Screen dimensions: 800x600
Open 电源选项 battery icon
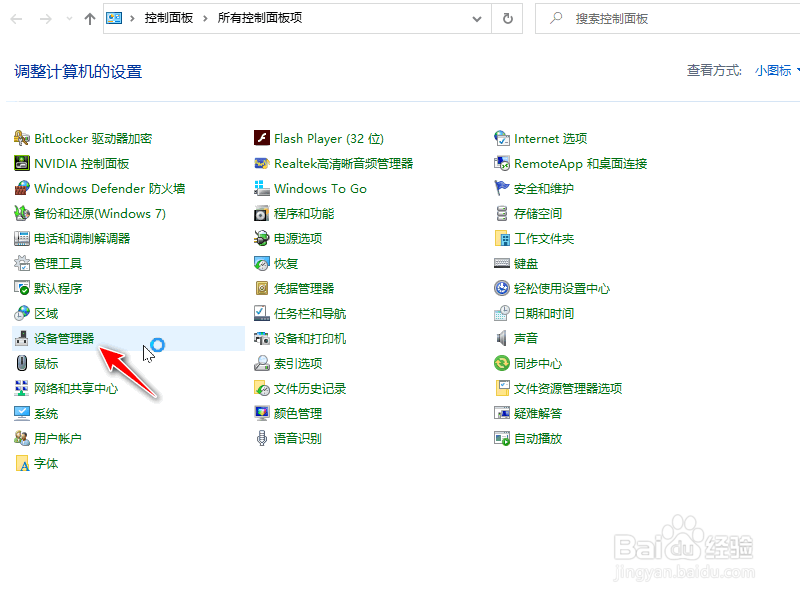[262, 238]
